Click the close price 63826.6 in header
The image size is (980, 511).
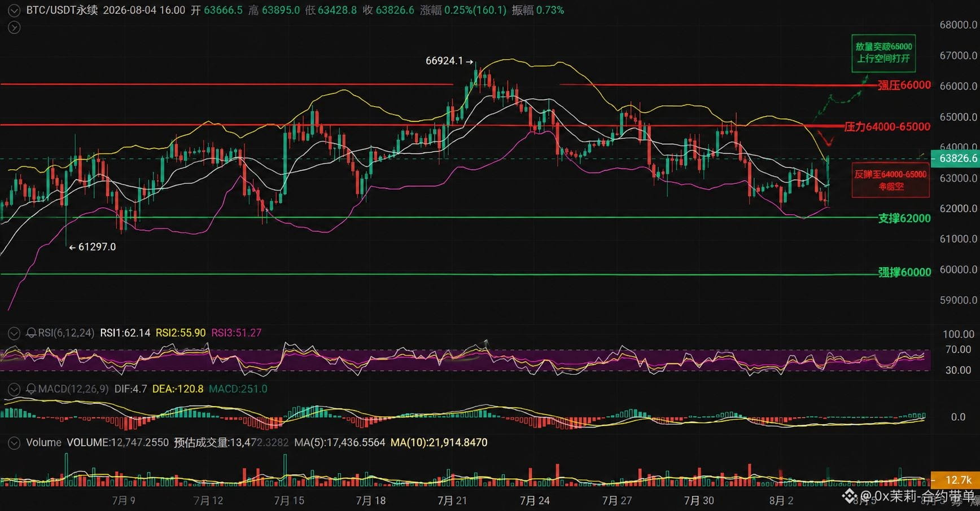[395, 10]
